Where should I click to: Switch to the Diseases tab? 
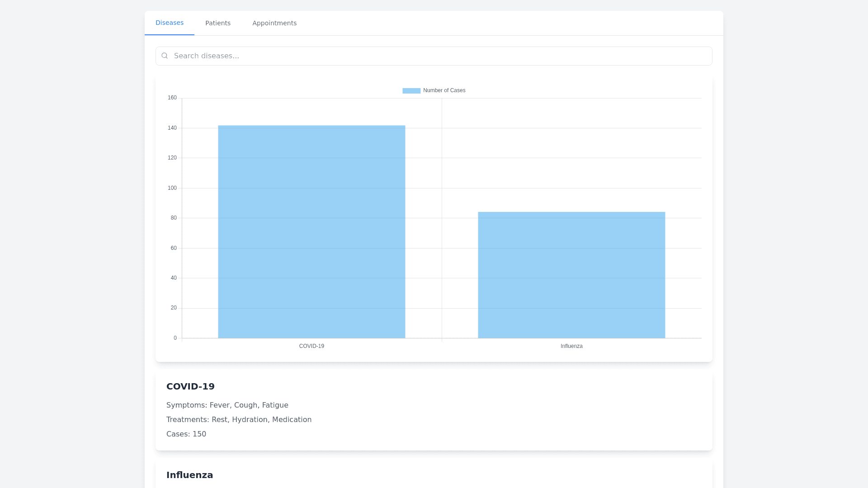point(170,23)
